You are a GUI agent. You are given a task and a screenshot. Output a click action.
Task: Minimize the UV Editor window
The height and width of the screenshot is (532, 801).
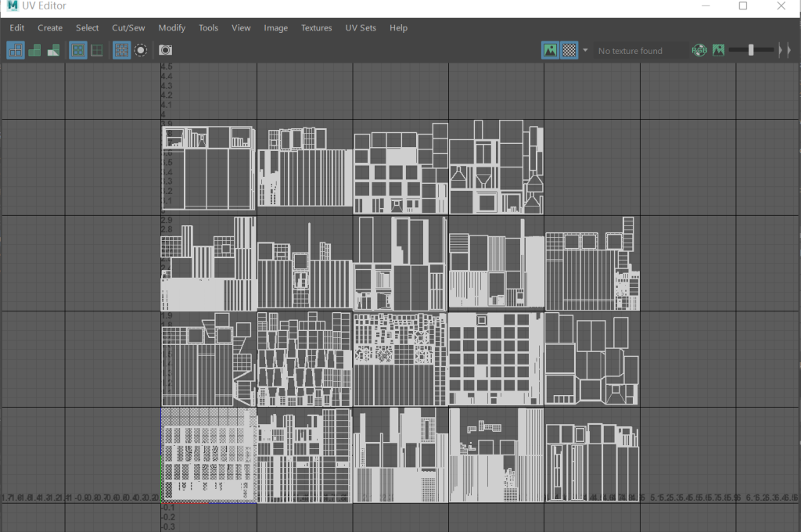click(x=706, y=5)
